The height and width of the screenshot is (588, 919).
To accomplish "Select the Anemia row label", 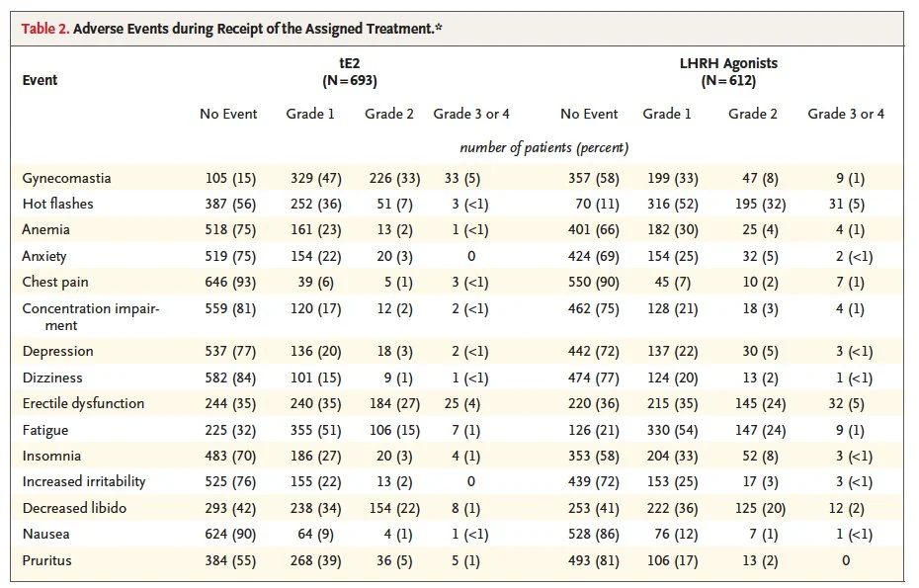I will [x=45, y=229].
